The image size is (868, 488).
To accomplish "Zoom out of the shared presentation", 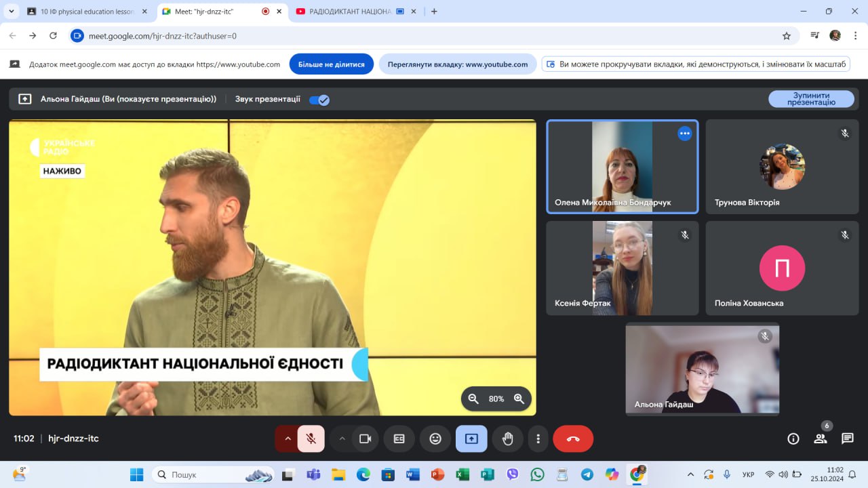I will [x=473, y=399].
